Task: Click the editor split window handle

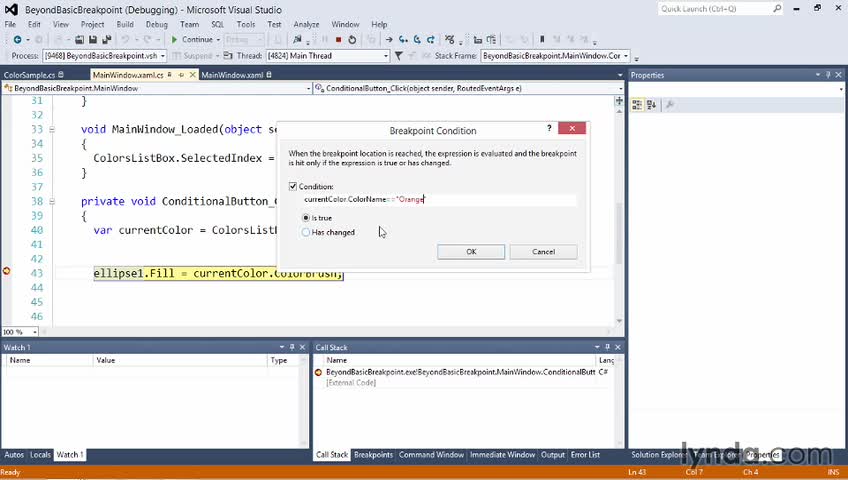Action: pos(619,101)
